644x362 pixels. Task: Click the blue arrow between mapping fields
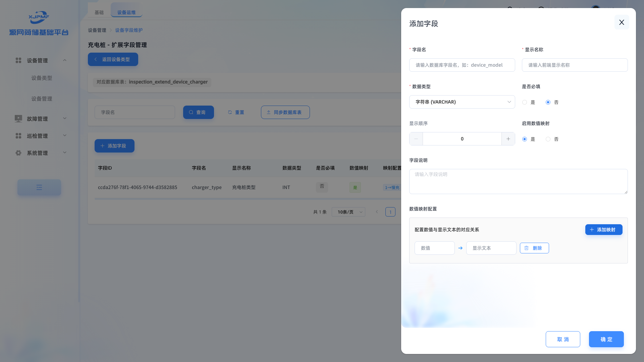point(460,248)
